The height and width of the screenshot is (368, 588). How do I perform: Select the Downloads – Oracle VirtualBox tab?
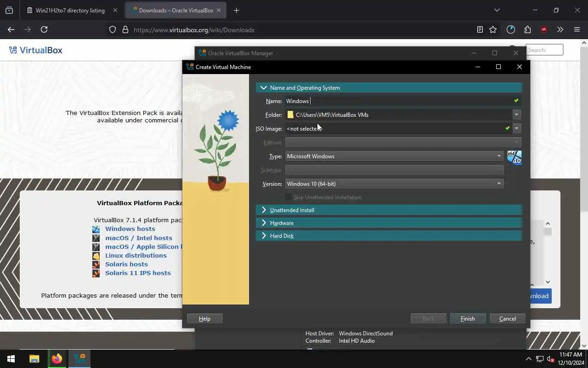[x=176, y=10]
